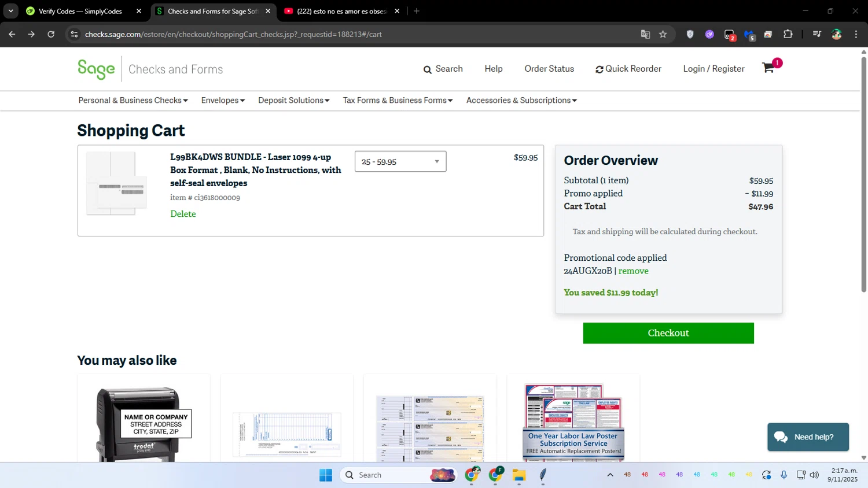Open the shopping cart icon
The width and height of the screenshot is (868, 488).
(768, 68)
